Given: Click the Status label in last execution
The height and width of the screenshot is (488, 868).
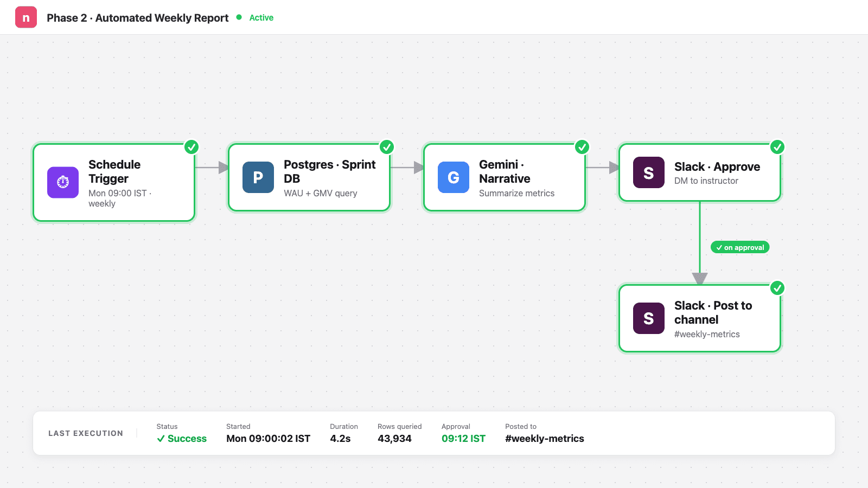Looking at the screenshot, I should (167, 427).
